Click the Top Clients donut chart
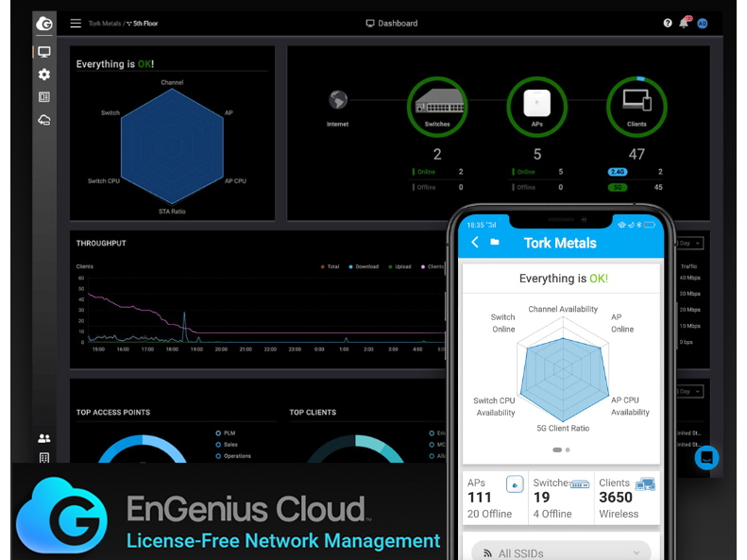Image resolution: width=747 pixels, height=560 pixels. 355,449
